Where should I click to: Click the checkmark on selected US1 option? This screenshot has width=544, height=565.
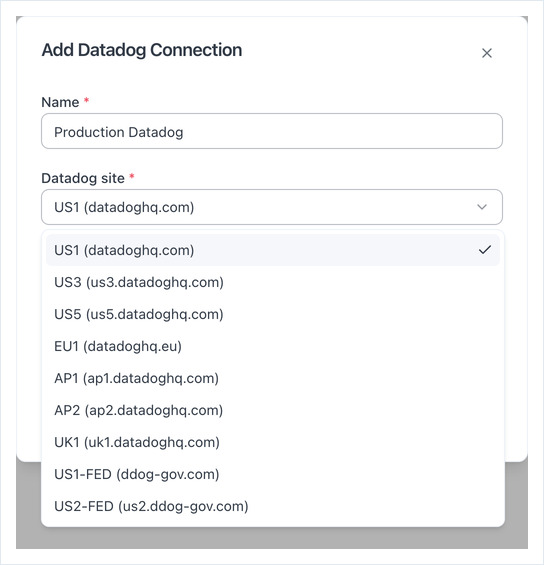pos(485,250)
